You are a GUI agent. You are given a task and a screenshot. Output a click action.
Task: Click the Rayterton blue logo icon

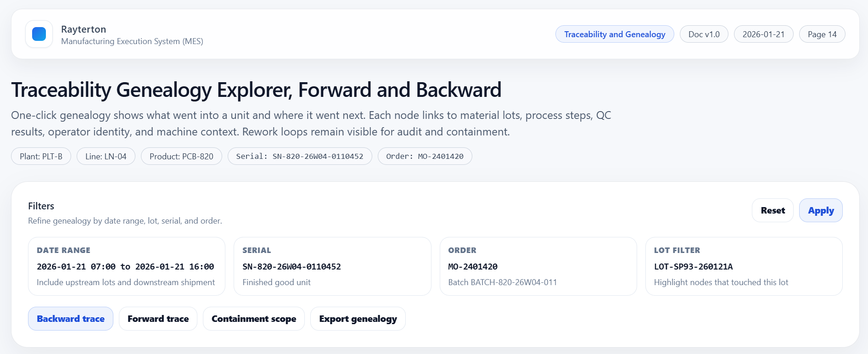point(39,34)
